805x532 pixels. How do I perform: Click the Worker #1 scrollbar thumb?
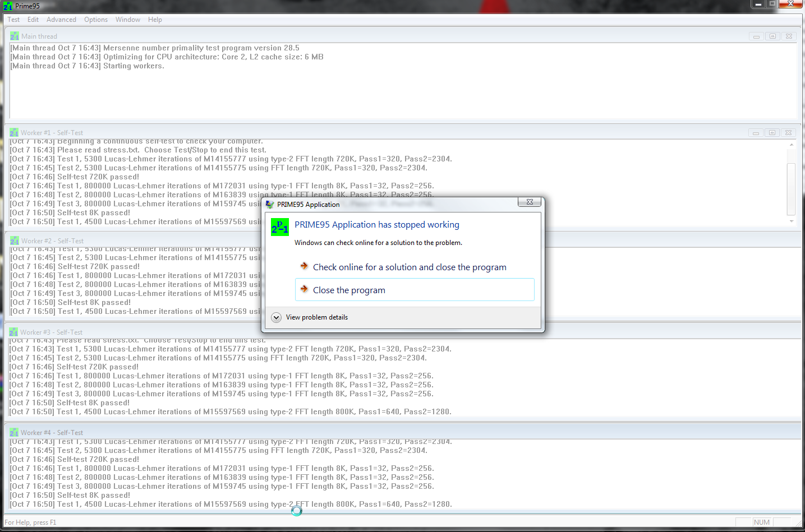pyautogui.click(x=792, y=189)
